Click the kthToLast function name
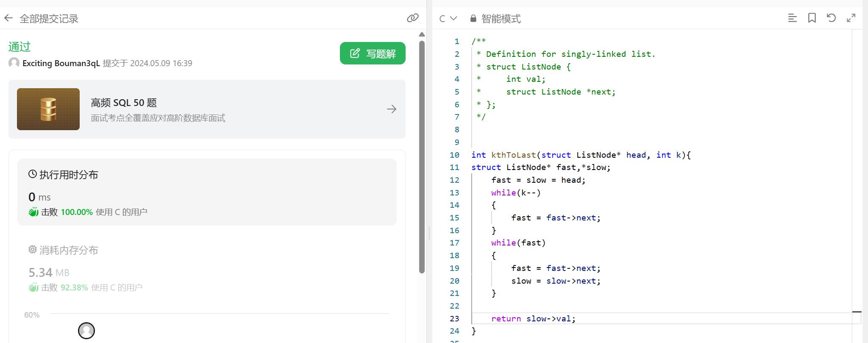 pyautogui.click(x=513, y=155)
